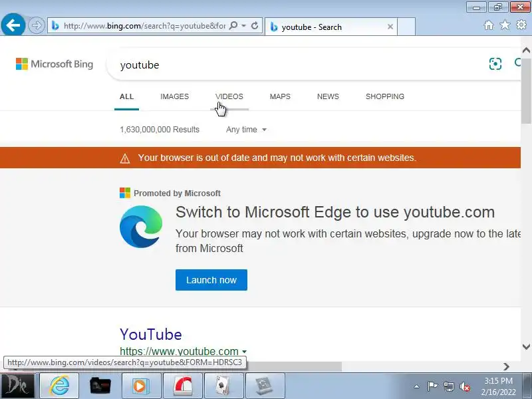Open the YouTube search result title
Viewport: 532px width, 399px height.
point(151,334)
